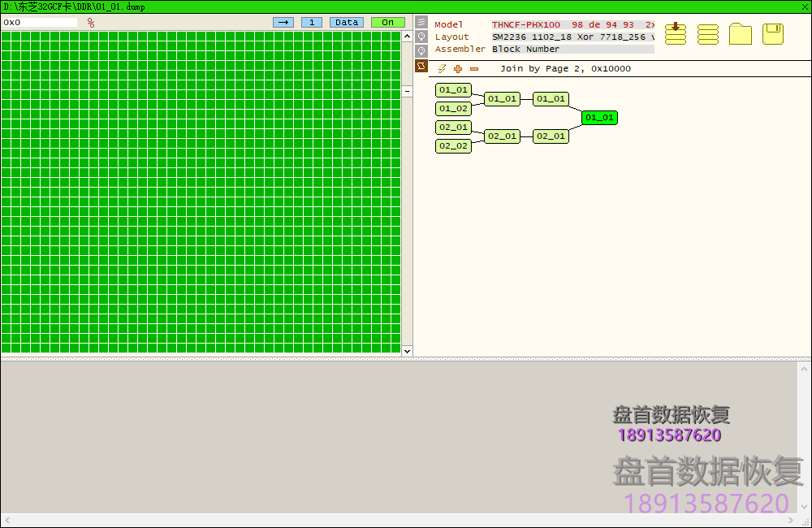Click the plain stacked database icon
812x528 pixels.
point(708,35)
